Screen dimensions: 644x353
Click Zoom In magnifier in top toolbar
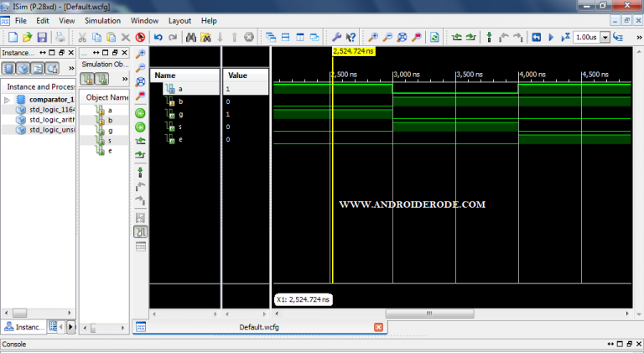[x=373, y=38]
